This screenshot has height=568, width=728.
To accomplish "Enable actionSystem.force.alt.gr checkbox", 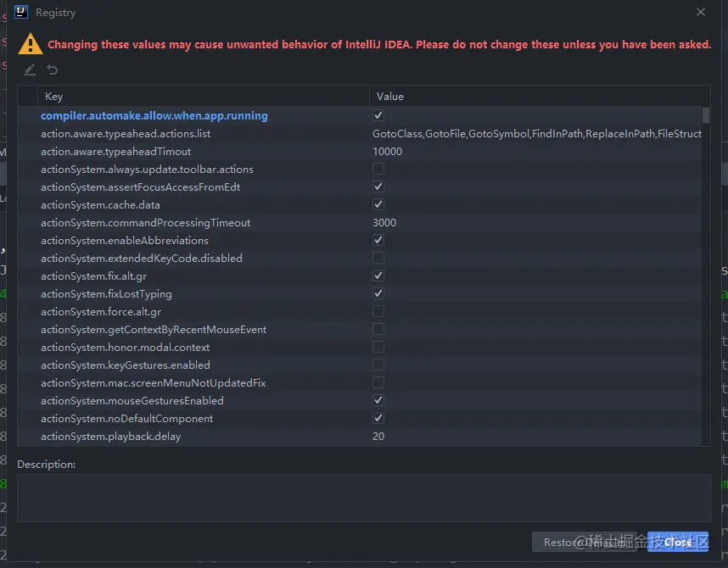I will 378,311.
